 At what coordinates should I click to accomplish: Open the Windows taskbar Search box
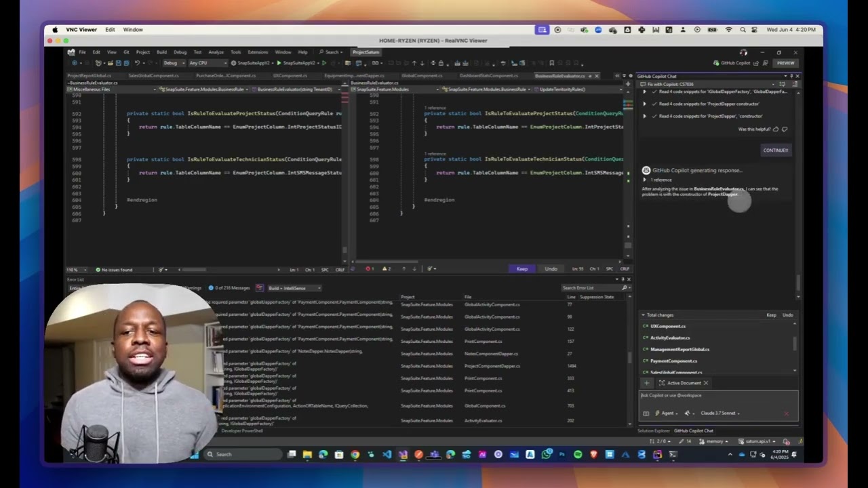pos(243,454)
